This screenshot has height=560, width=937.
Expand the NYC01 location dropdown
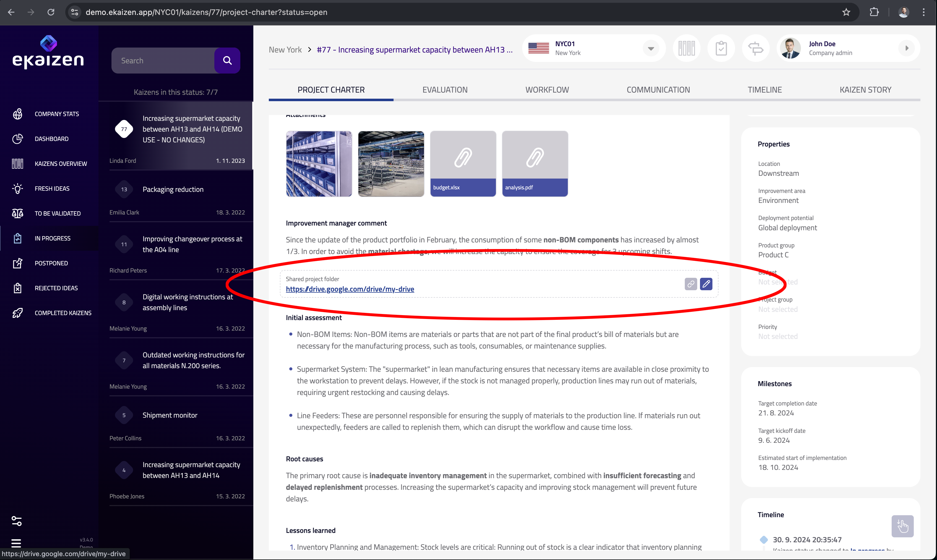tap(650, 48)
